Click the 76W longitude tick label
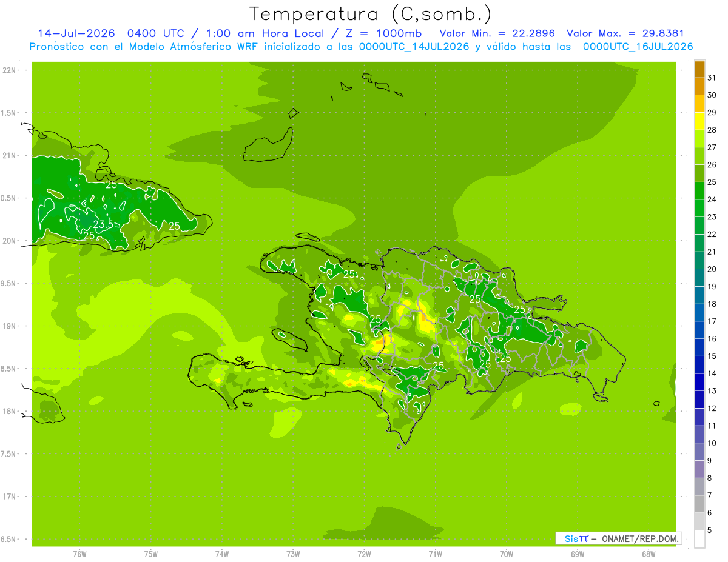The height and width of the screenshot is (562, 728). click(79, 554)
